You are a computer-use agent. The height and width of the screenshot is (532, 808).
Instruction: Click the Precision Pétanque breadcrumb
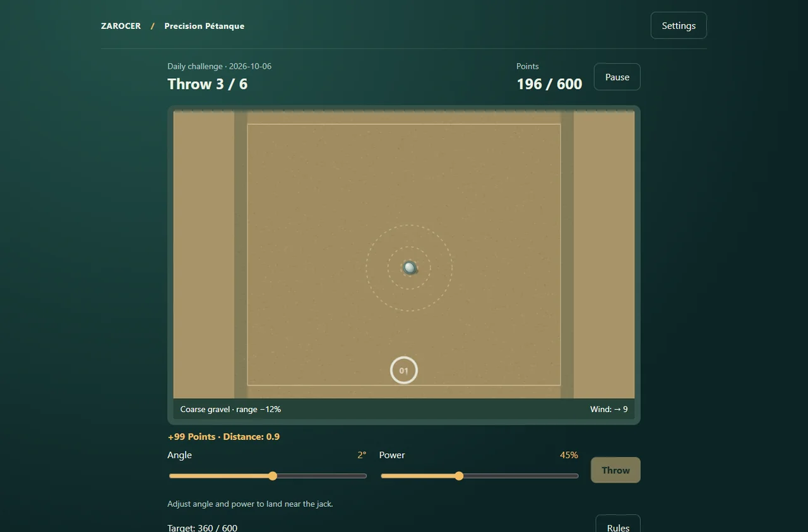click(204, 26)
